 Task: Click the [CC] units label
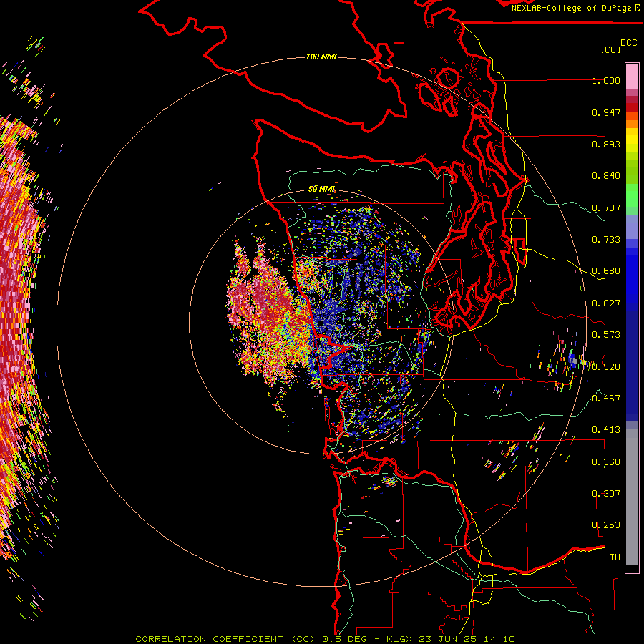610,49
